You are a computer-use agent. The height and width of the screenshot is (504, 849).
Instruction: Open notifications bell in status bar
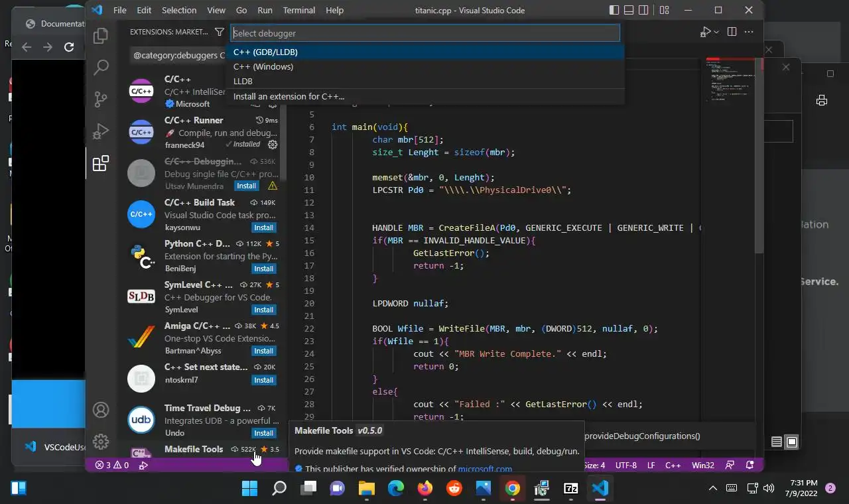[750, 466]
